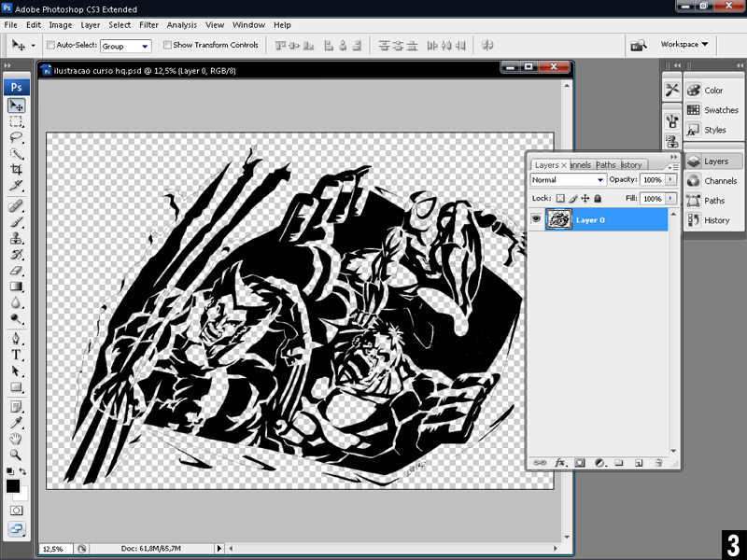Hide Layer 0 using eye icon
This screenshot has height=560, width=747.
537,219
